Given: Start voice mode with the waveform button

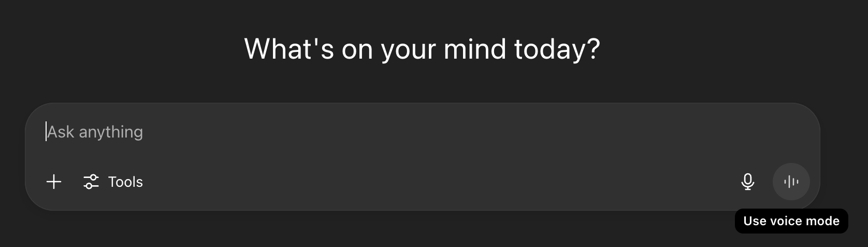Looking at the screenshot, I should (x=791, y=182).
